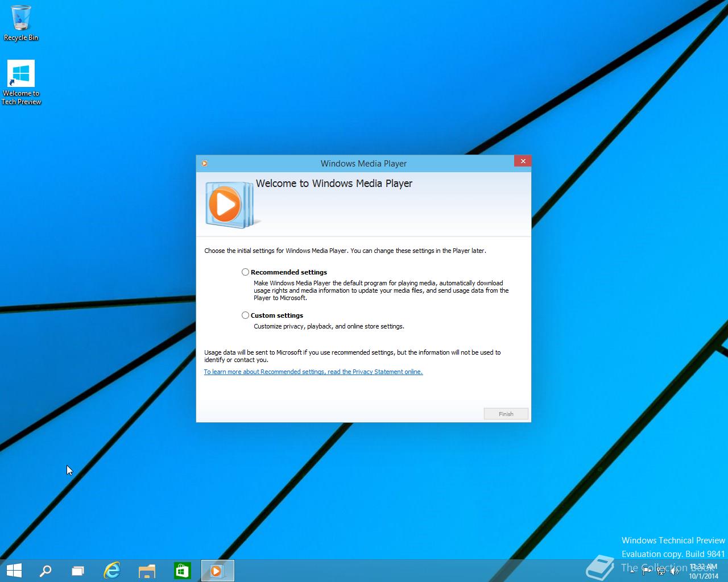Click the disabled Finish button

tap(506, 414)
